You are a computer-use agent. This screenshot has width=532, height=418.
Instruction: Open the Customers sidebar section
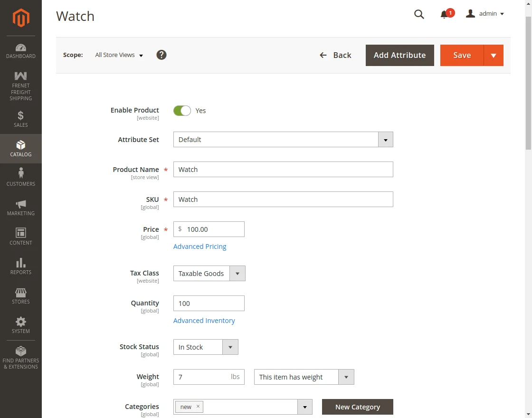point(20,177)
